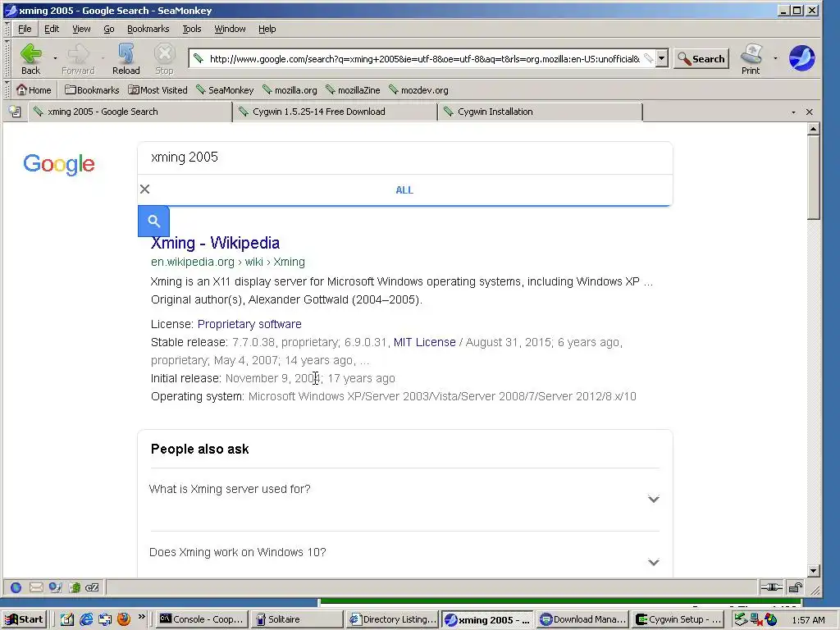This screenshot has height=630, width=840.
Task: Select the ALL results filter tab
Action: click(404, 189)
